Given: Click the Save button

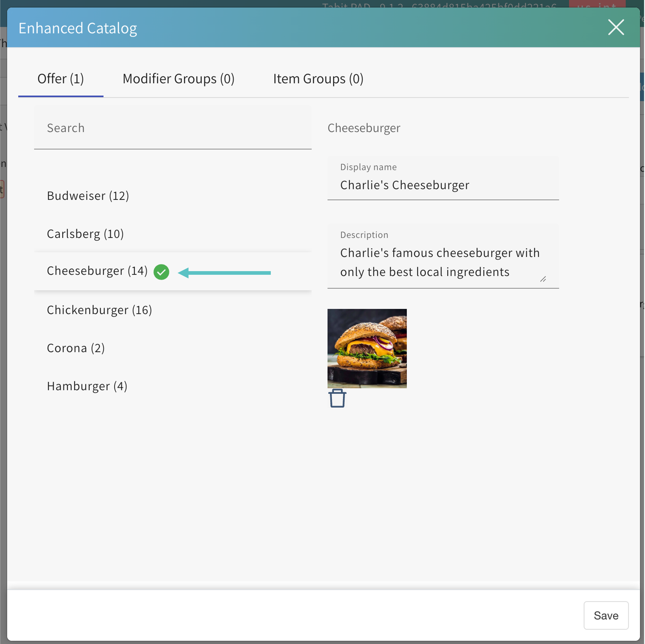Looking at the screenshot, I should [x=606, y=615].
